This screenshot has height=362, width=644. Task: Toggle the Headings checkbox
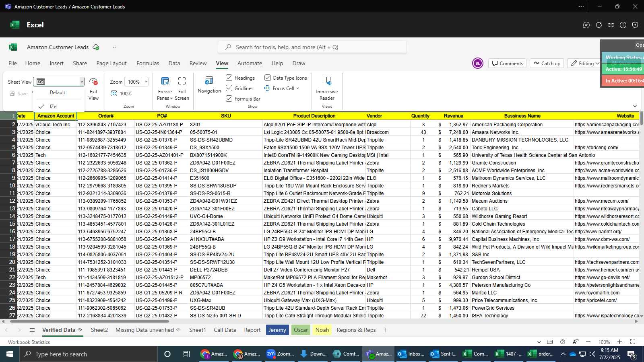229,78
